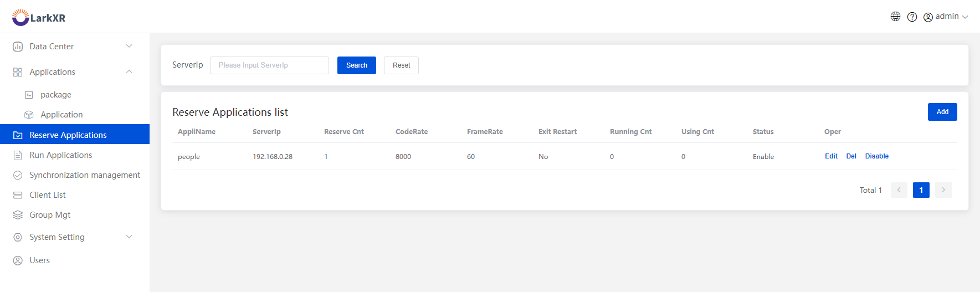
Task: Edit the people application row
Action: tap(831, 156)
